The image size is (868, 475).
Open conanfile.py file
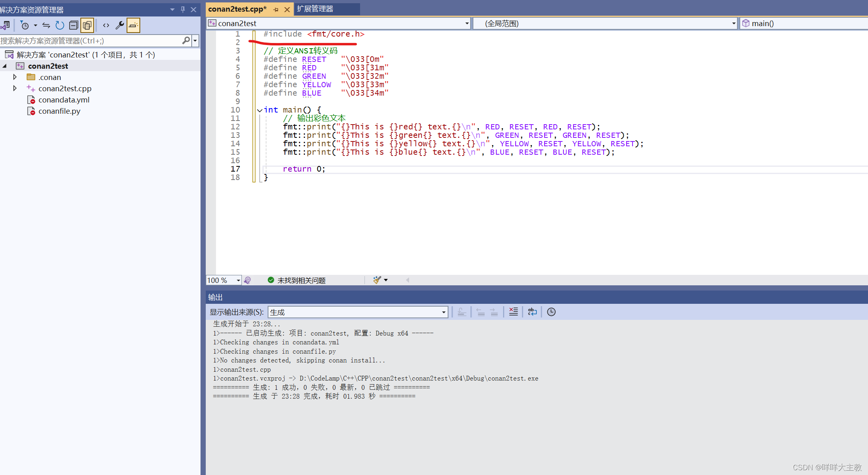[59, 111]
